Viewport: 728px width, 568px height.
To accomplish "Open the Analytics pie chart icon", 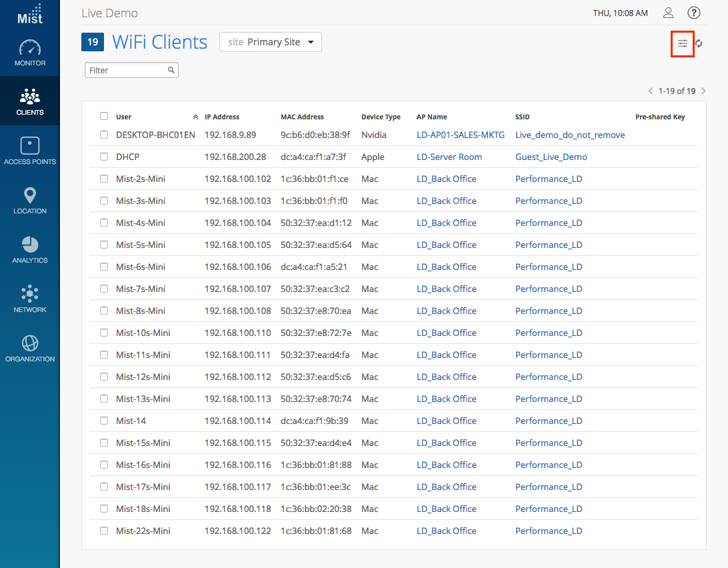I will [30, 245].
